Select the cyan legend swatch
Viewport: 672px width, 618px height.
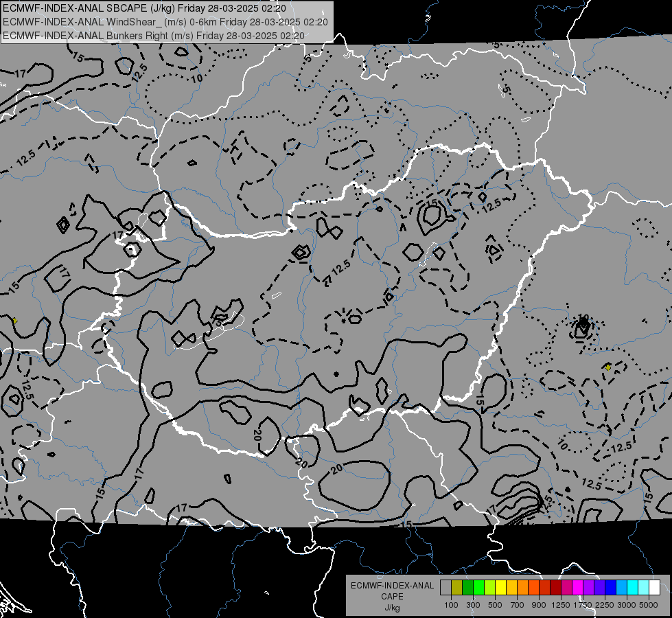[x=633, y=588]
